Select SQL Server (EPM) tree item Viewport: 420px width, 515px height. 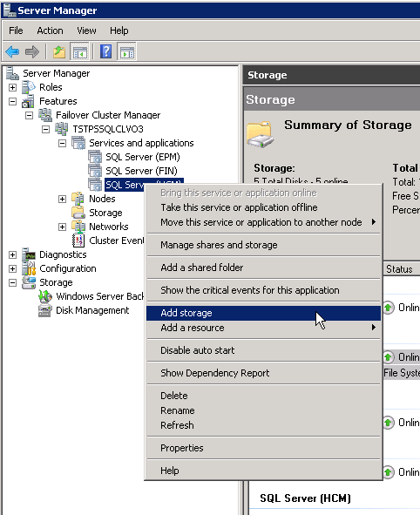click(143, 157)
